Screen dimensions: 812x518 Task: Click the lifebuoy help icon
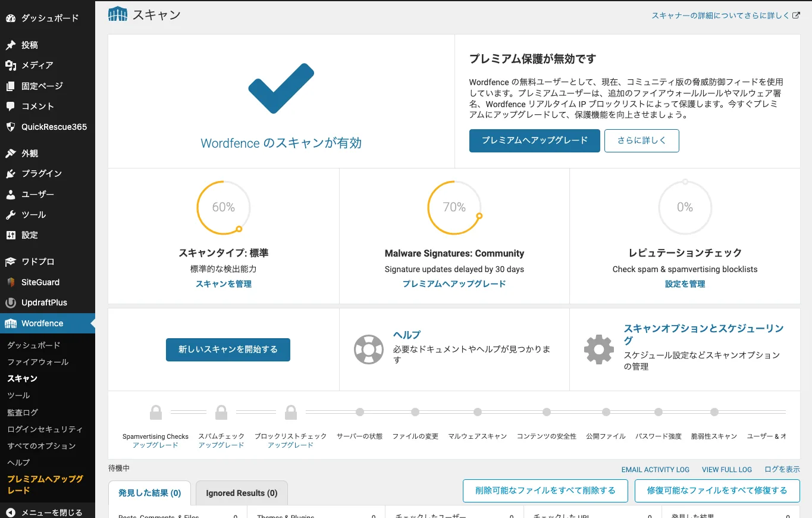[x=368, y=350]
